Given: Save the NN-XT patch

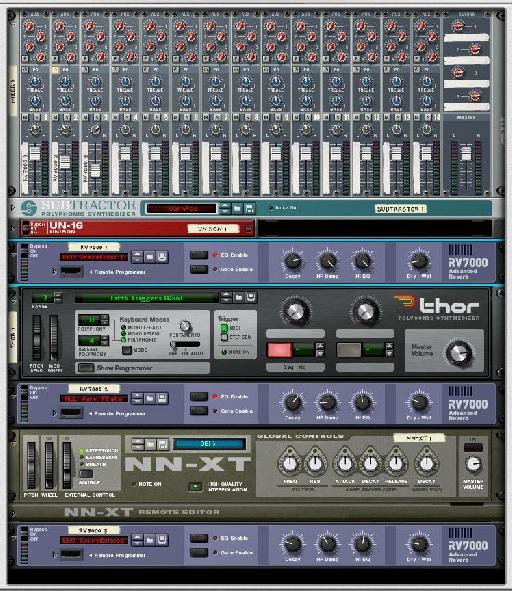Looking at the screenshot, I should (x=162, y=444).
